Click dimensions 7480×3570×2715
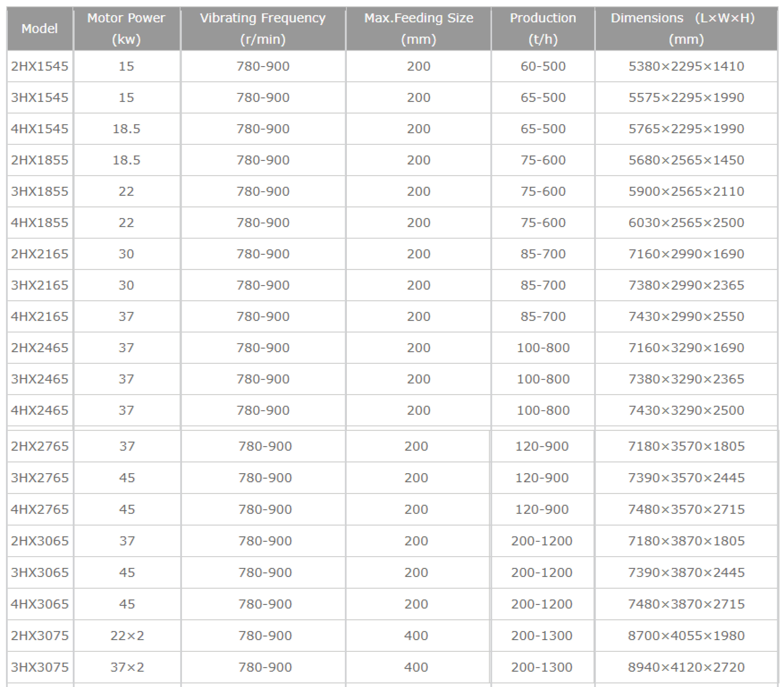784x687 pixels. 686,509
